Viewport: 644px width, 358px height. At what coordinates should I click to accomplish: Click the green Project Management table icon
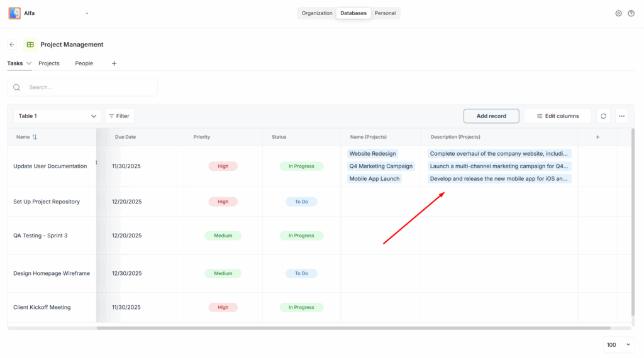(x=30, y=45)
